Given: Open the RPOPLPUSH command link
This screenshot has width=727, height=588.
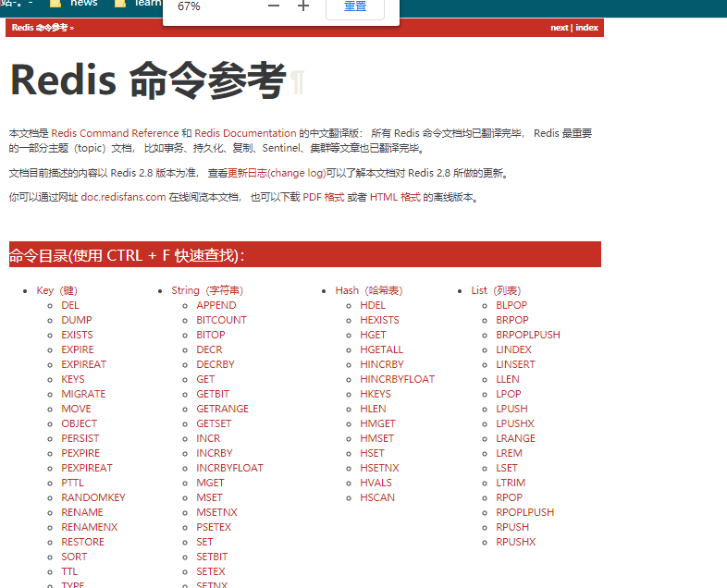Looking at the screenshot, I should (x=524, y=513).
